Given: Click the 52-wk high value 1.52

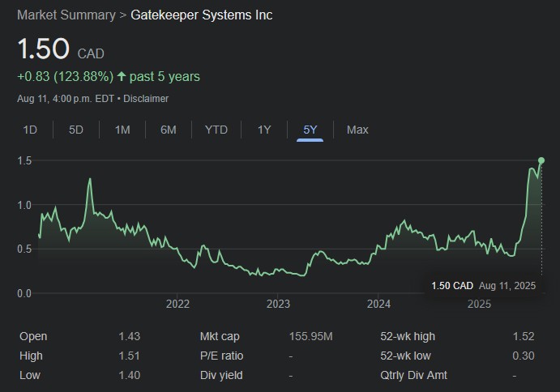Looking at the screenshot, I should (524, 336).
